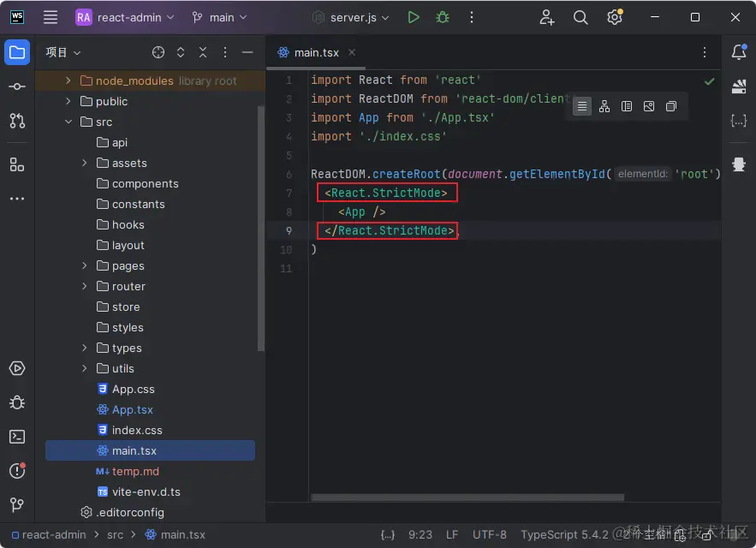Open Search Everywhere magnifier
Image resolution: width=756 pixels, height=548 pixels.
coord(580,17)
